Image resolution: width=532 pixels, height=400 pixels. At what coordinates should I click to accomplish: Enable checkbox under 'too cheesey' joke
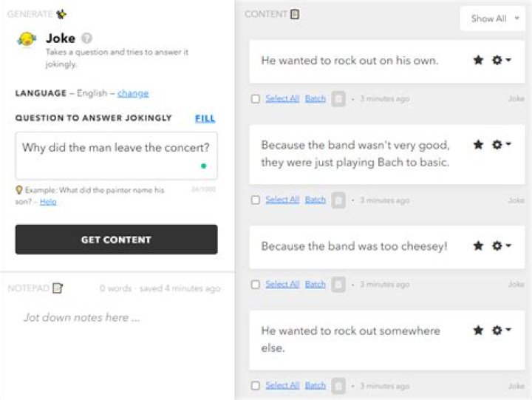point(256,285)
